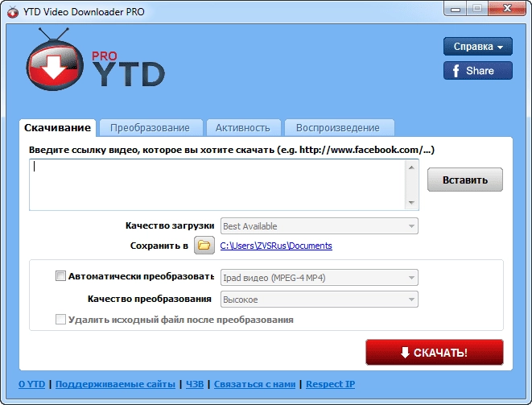The height and width of the screenshot is (405, 532).
Task: Click the URL box scroll up arrow
Action: pyautogui.click(x=411, y=167)
